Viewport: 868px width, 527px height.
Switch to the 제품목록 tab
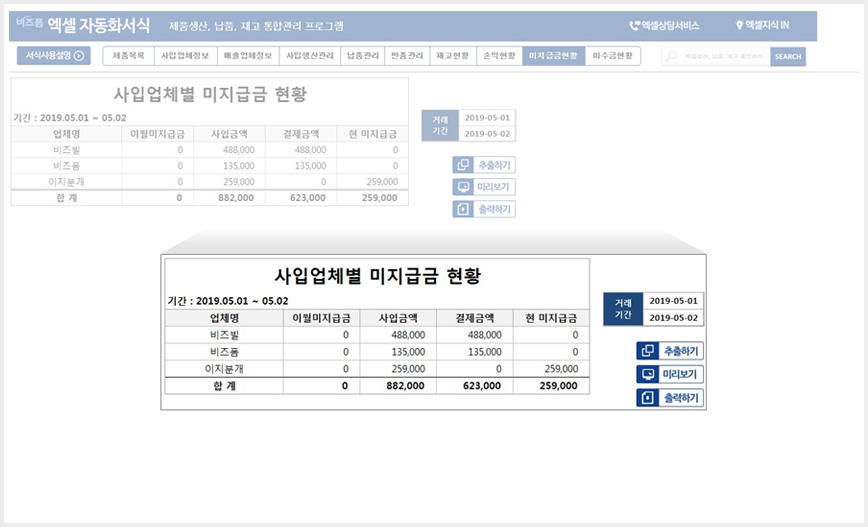pyautogui.click(x=128, y=56)
